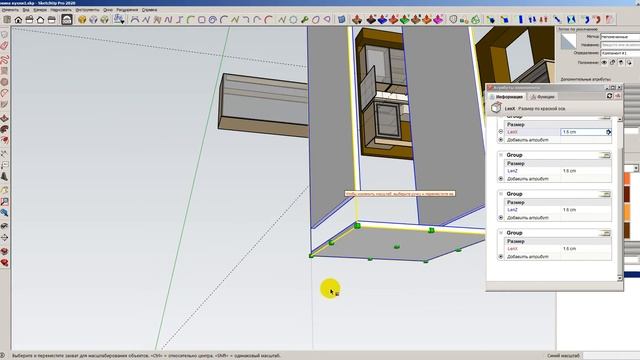Toggle the eye visibility icon in entity info
This screenshot has width=640, height=360.
click(604, 62)
